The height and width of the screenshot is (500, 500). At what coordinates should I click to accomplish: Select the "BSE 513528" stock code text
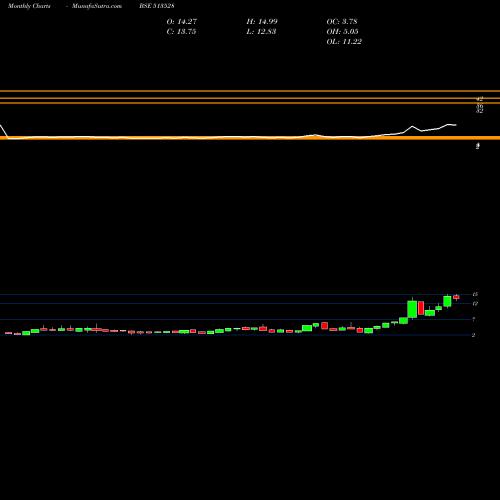(157, 6)
